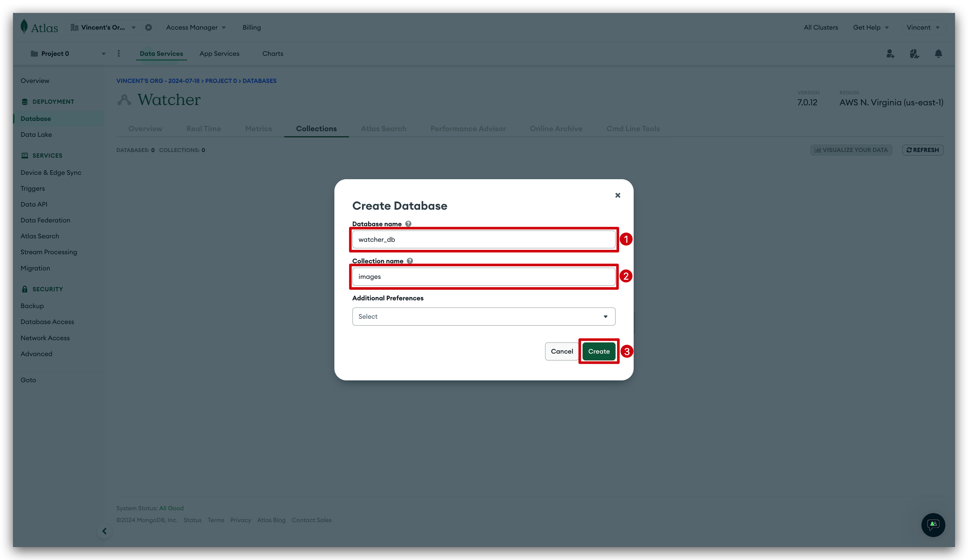Switch to Data Services tab
The image size is (968, 560).
coord(161,53)
